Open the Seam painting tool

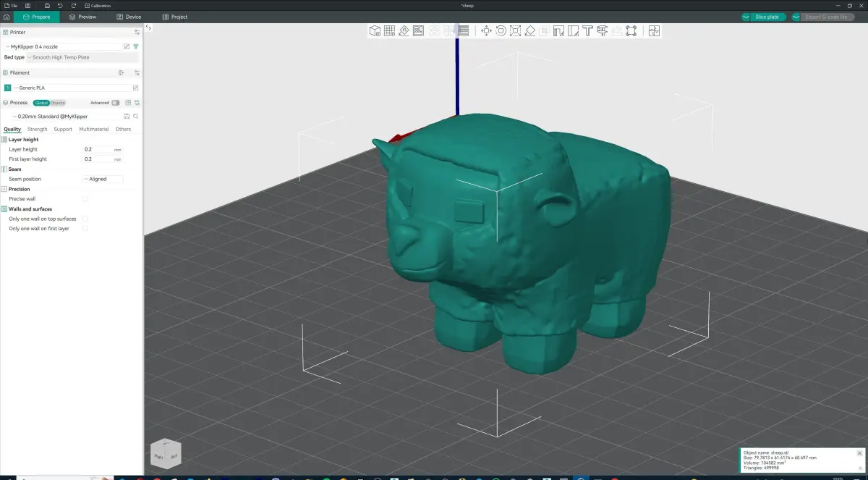[573, 31]
